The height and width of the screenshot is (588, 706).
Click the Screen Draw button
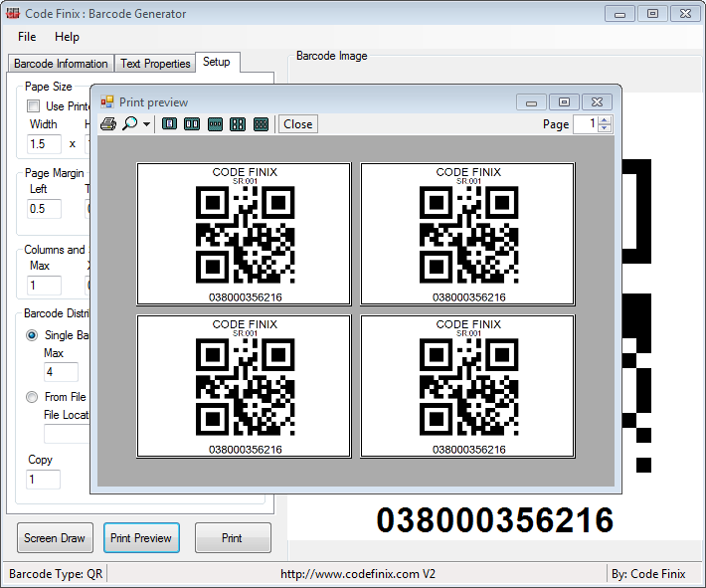[x=55, y=538]
